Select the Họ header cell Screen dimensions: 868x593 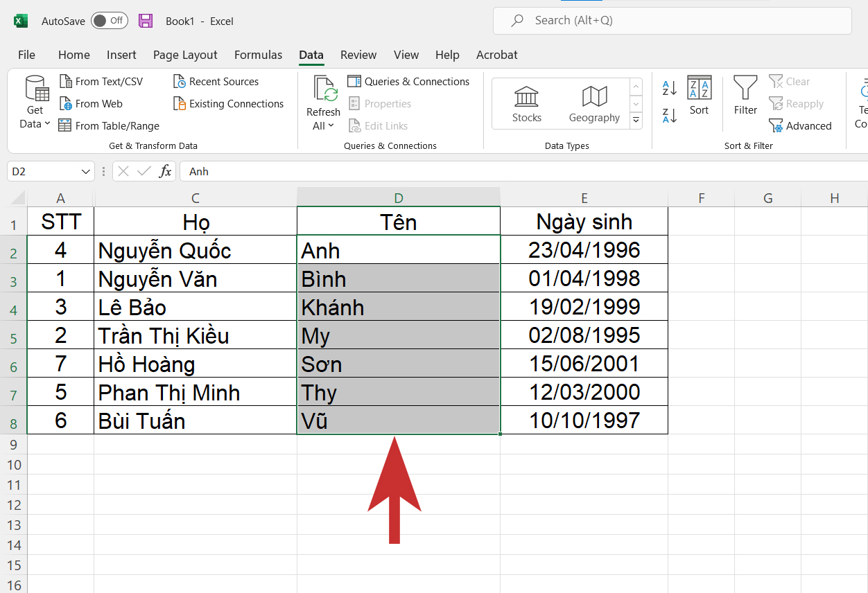(196, 222)
